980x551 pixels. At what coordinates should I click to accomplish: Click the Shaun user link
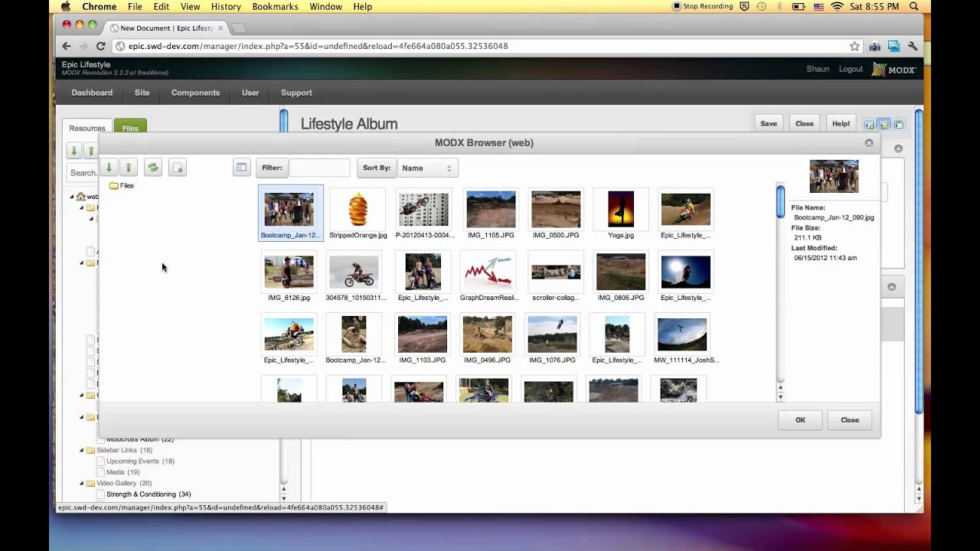(x=818, y=69)
